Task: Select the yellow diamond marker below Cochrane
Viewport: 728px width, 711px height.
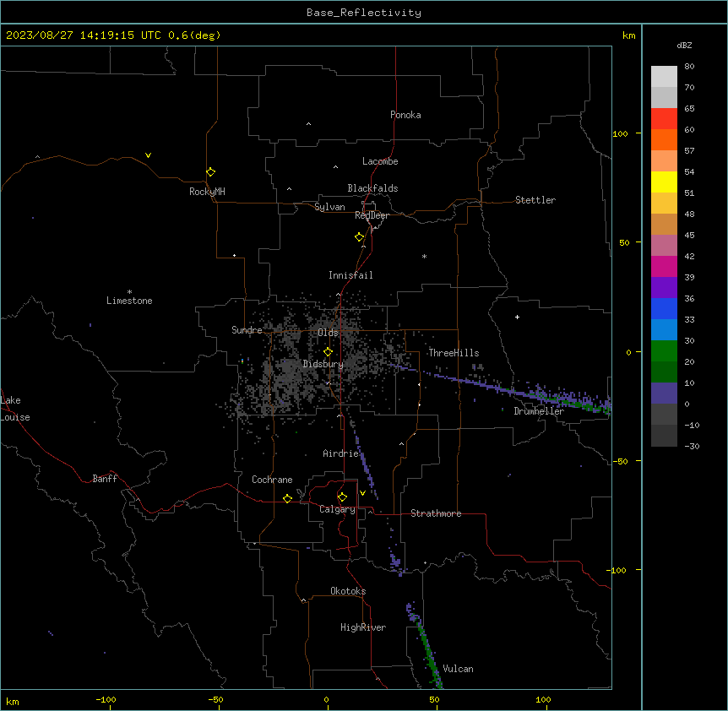Action: click(x=287, y=499)
